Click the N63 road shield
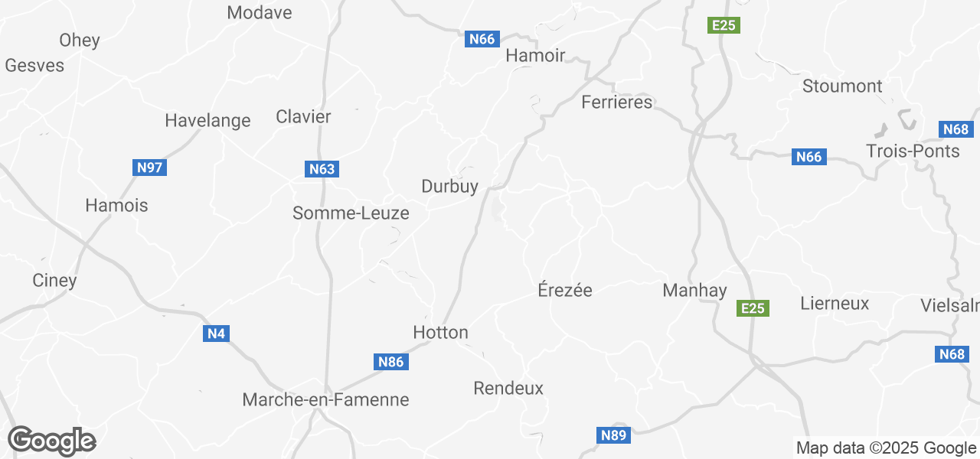This screenshot has height=459, width=980. (x=322, y=169)
